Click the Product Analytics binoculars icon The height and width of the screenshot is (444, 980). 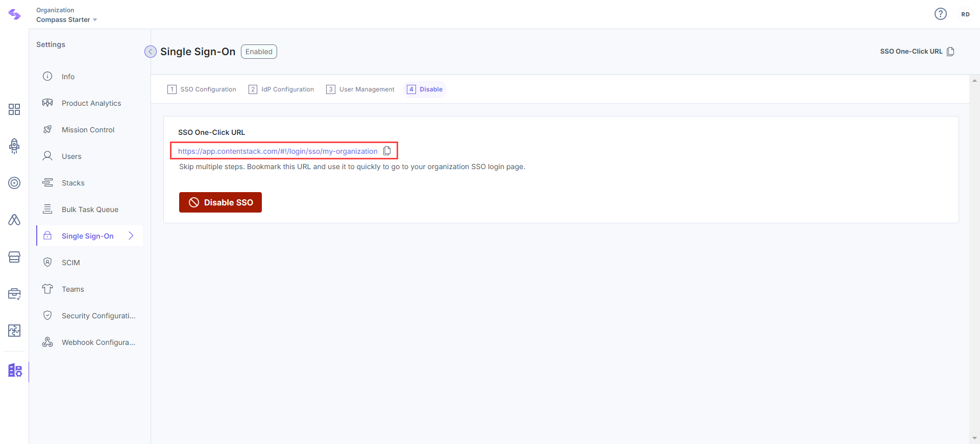[47, 103]
